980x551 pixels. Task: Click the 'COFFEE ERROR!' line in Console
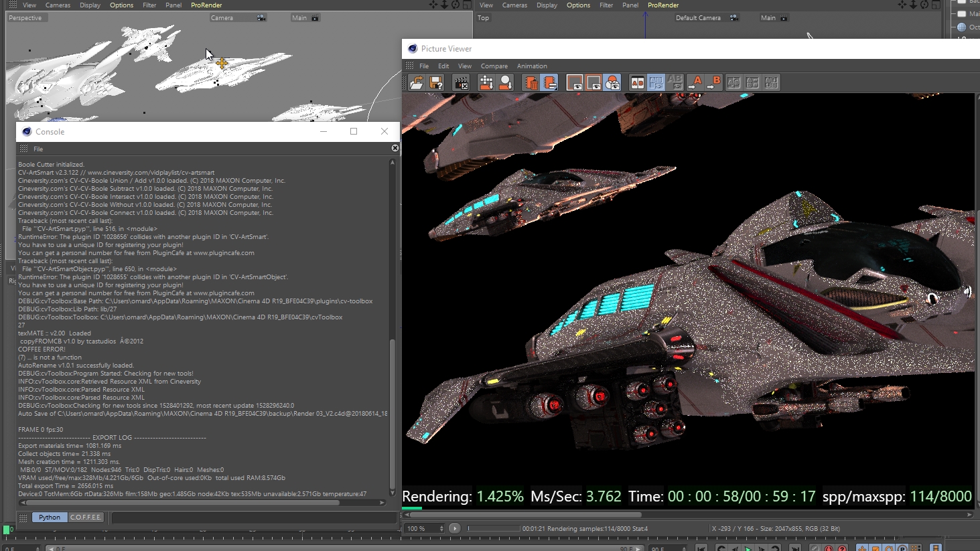[x=42, y=349]
